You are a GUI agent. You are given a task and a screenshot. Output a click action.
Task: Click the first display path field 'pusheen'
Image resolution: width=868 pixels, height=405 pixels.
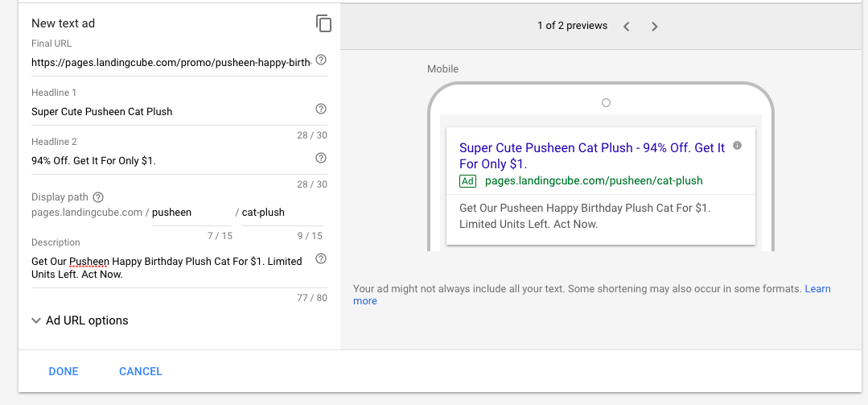191,213
